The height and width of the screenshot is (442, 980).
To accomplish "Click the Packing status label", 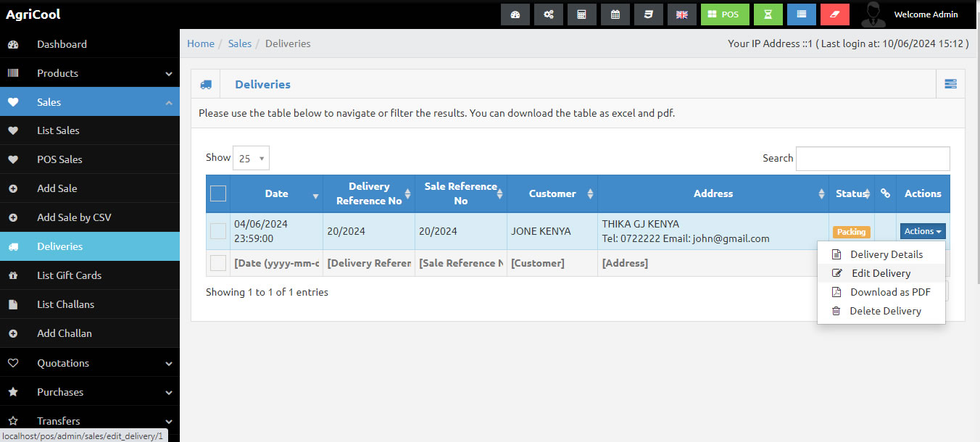I will [851, 232].
